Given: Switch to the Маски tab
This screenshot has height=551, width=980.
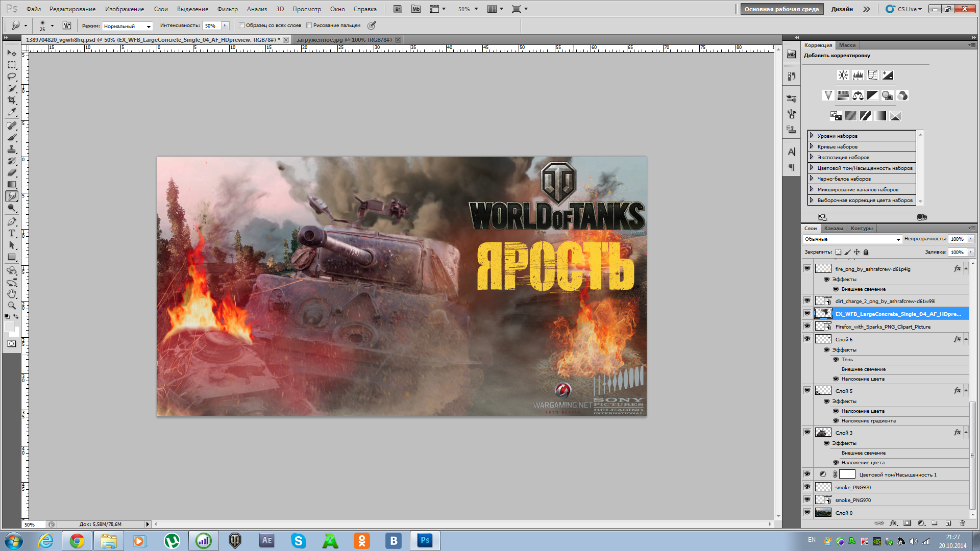Looking at the screenshot, I should 847,45.
